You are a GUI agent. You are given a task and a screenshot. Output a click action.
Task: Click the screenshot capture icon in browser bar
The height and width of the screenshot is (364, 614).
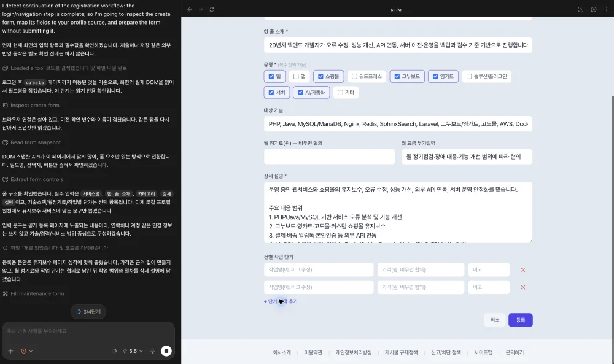click(581, 9)
